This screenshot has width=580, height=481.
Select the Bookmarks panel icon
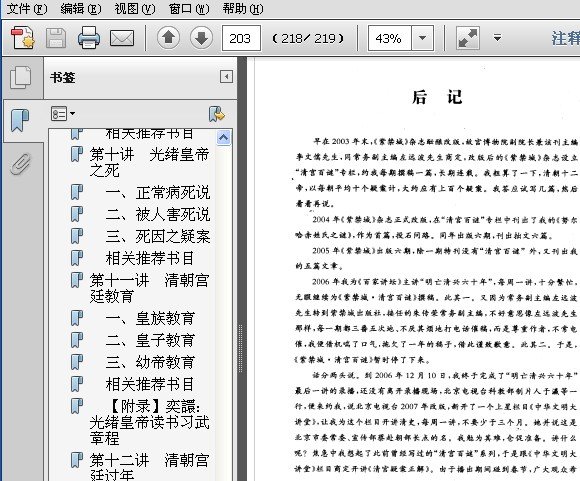coord(20,121)
